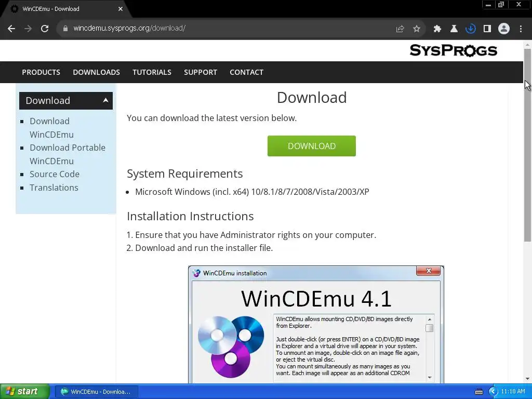The image size is (532, 399).
Task: Open the TUTORIALS menu
Action: click(152, 72)
